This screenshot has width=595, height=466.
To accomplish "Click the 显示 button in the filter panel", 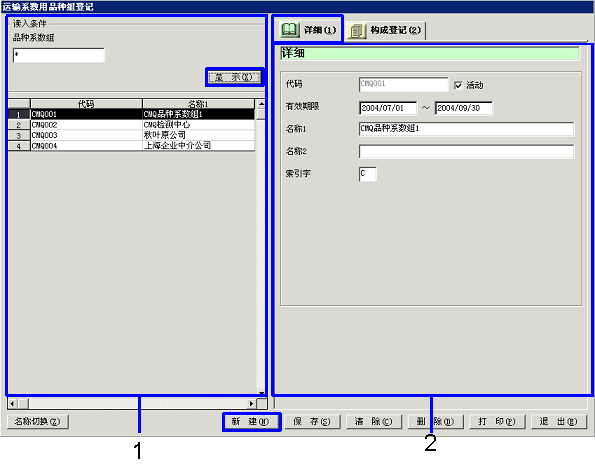I will (x=235, y=77).
